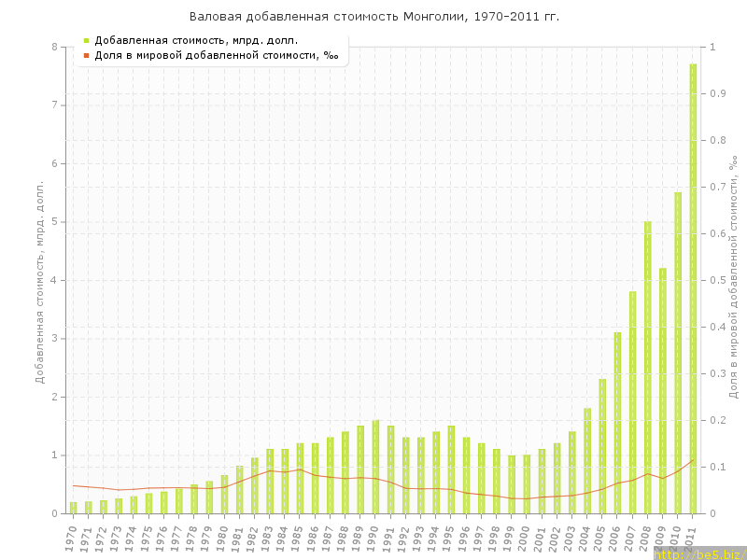
Task: Click the 1970 label on the x-axis
Action: coord(71,536)
